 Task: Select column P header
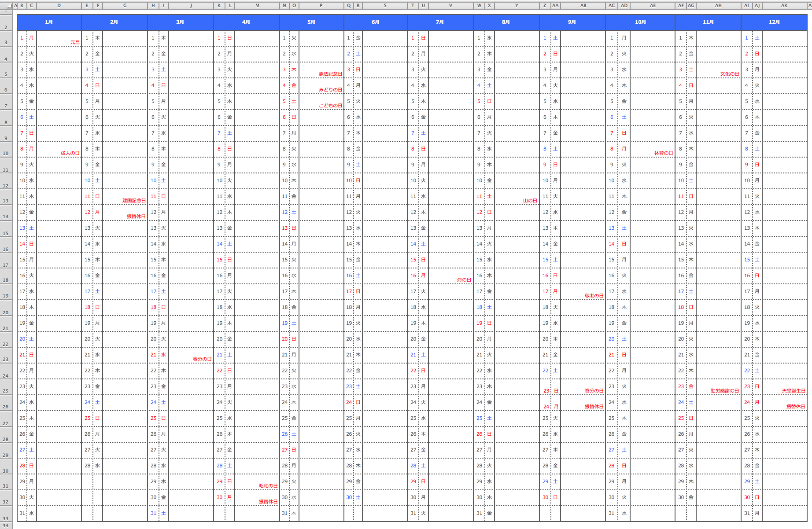pos(321,6)
